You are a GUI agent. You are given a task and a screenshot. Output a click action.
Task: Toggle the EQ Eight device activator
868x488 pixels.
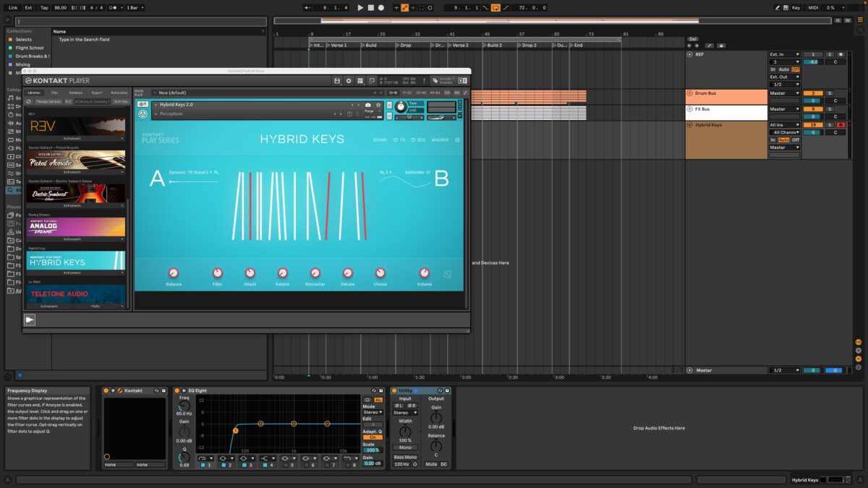click(x=177, y=390)
